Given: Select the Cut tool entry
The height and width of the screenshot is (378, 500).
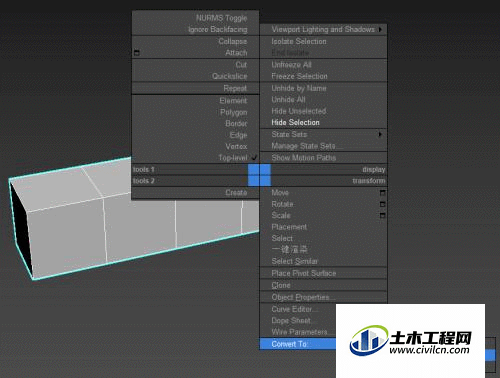Looking at the screenshot, I should [241, 65].
